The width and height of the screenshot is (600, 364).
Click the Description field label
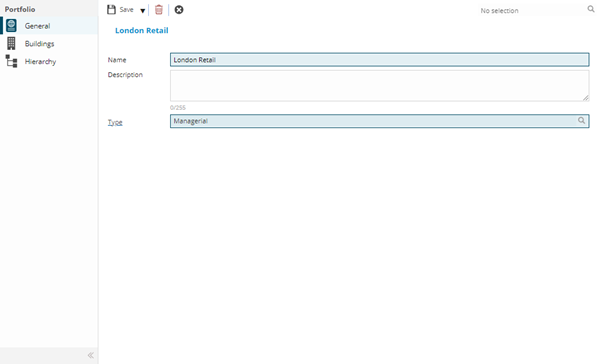coord(125,75)
